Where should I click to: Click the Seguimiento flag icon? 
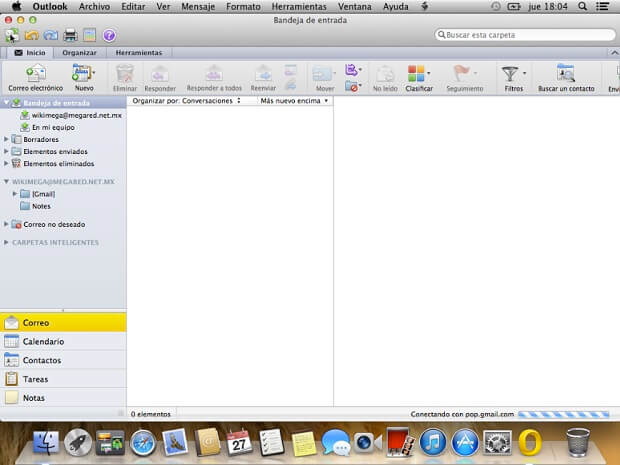tap(461, 74)
